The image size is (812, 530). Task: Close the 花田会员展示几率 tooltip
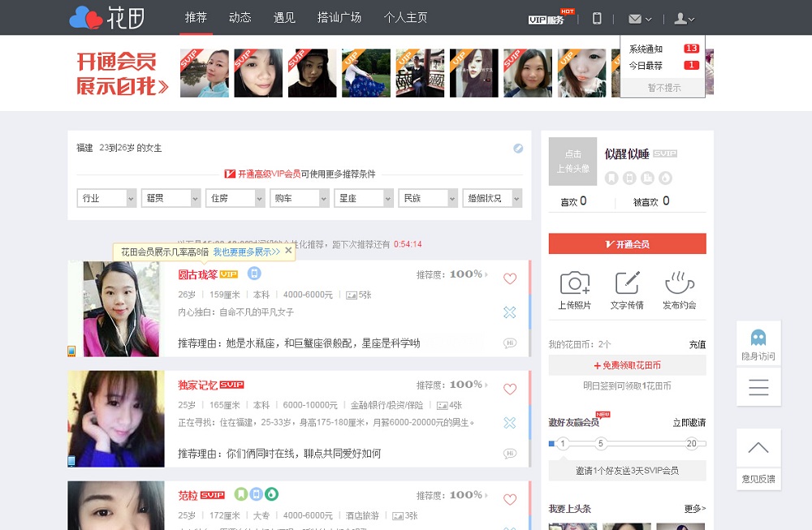288,251
